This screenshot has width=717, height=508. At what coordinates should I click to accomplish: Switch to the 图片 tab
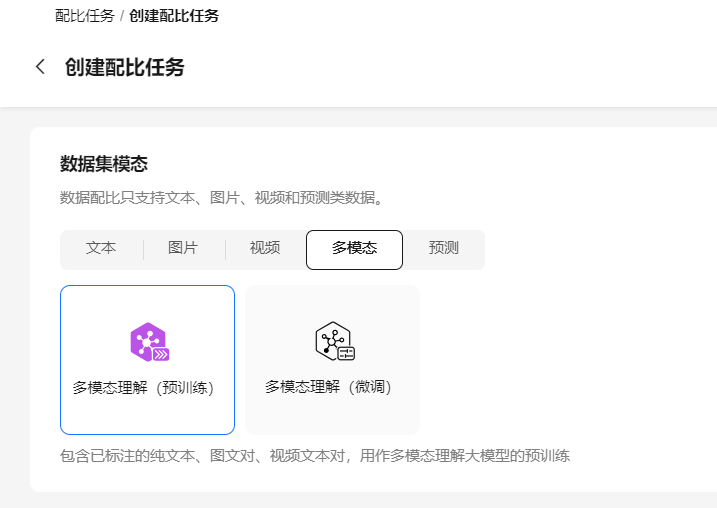coord(183,249)
